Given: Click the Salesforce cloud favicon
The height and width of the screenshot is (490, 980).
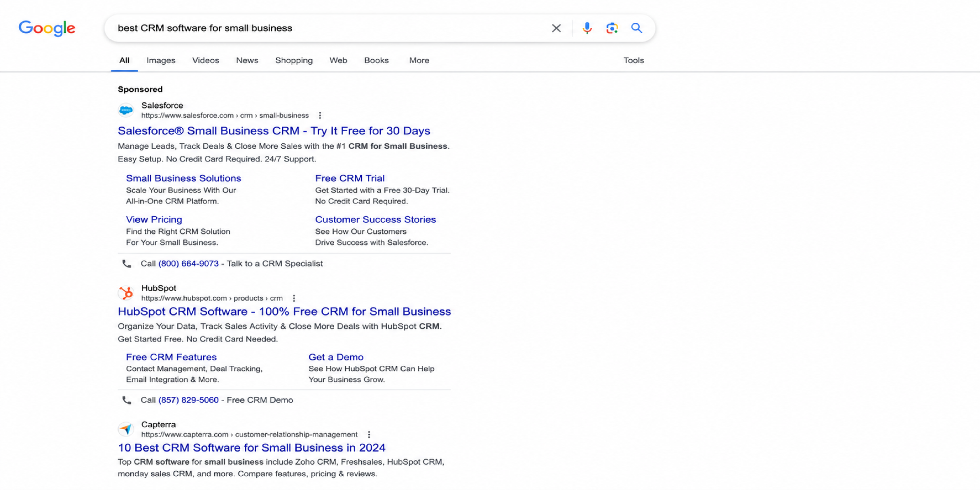Looking at the screenshot, I should coord(125,110).
